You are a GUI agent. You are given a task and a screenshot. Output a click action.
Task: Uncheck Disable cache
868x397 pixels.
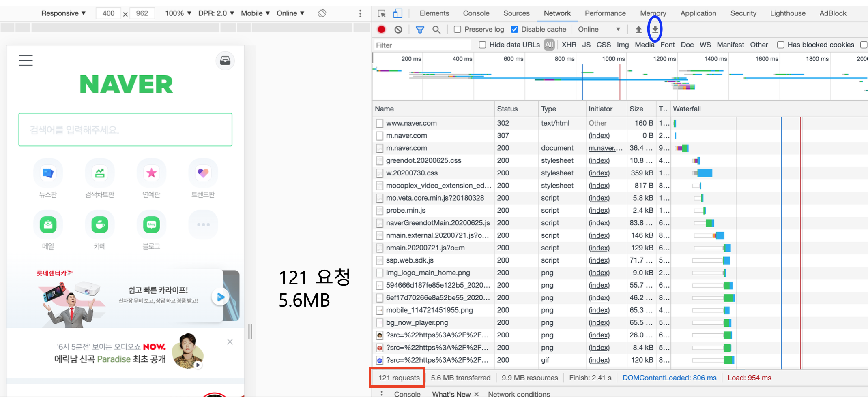(515, 29)
